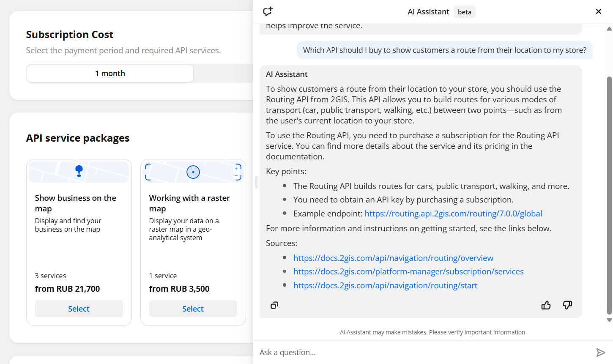This screenshot has width=613, height=364.
Task: Open the routing overview docs link
Action: coord(393,258)
